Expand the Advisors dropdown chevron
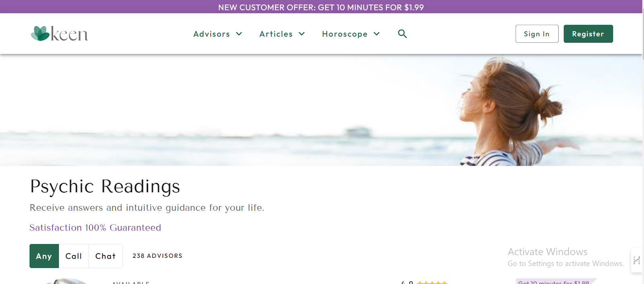Image resolution: width=644 pixels, height=284 pixels. click(239, 34)
